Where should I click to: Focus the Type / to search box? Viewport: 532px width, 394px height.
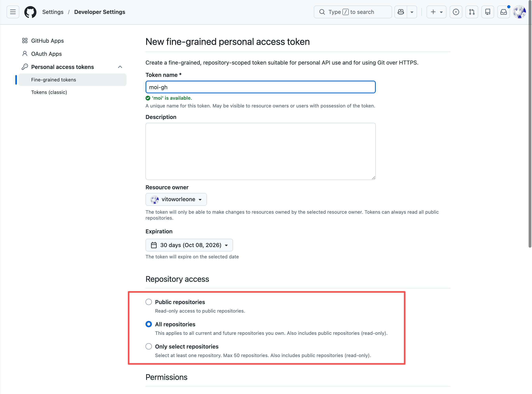[353, 12]
